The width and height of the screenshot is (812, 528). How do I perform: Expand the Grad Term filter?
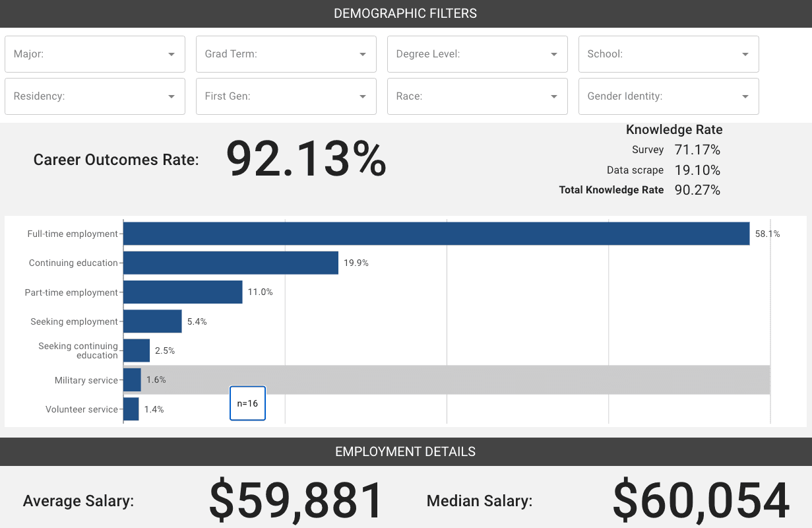pyautogui.click(x=286, y=54)
